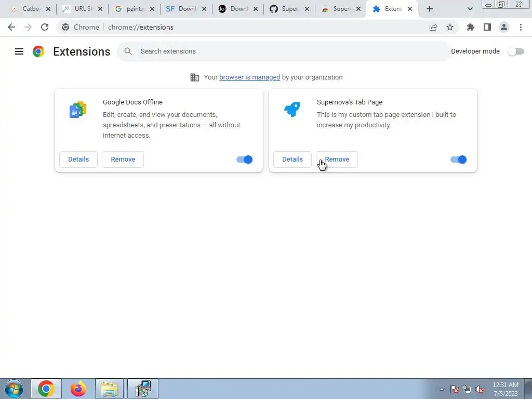
Task: Disable Supernova's Tab Page extension toggle
Action: [x=459, y=159]
